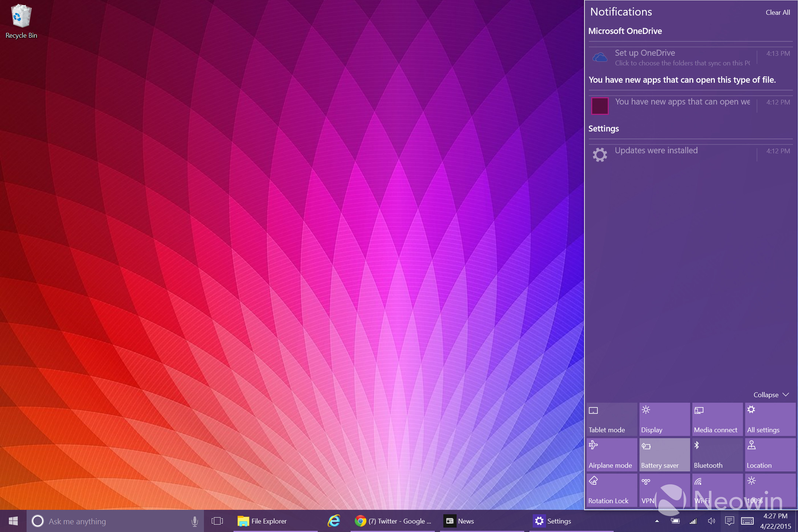Adjust screen brightness via Display tile
The image size is (798, 532).
(x=664, y=419)
